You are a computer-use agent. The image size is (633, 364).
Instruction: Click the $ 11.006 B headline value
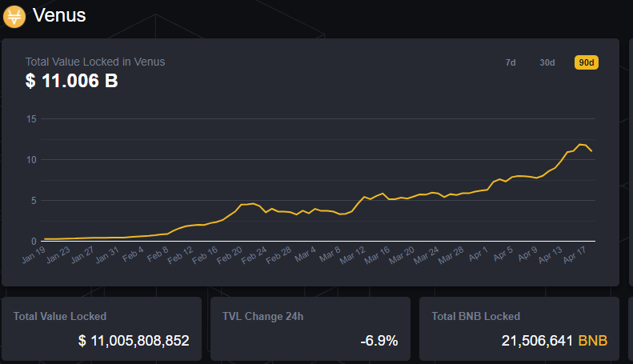[x=72, y=80]
